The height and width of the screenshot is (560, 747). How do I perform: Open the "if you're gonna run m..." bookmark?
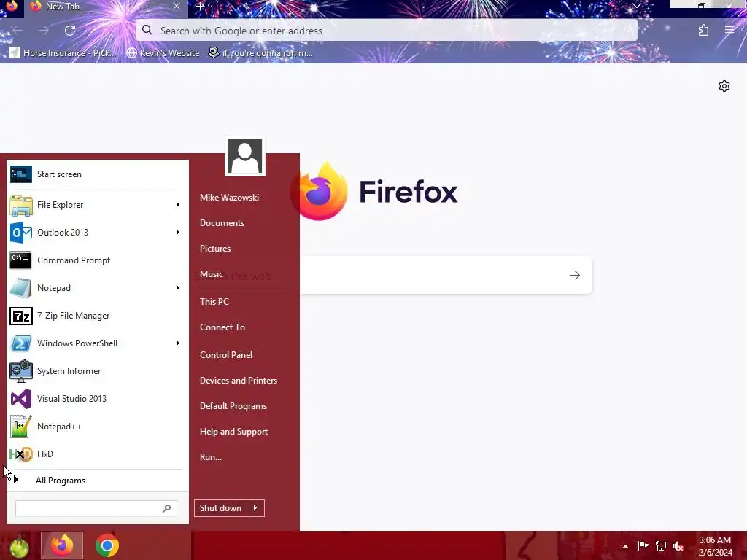[260, 52]
